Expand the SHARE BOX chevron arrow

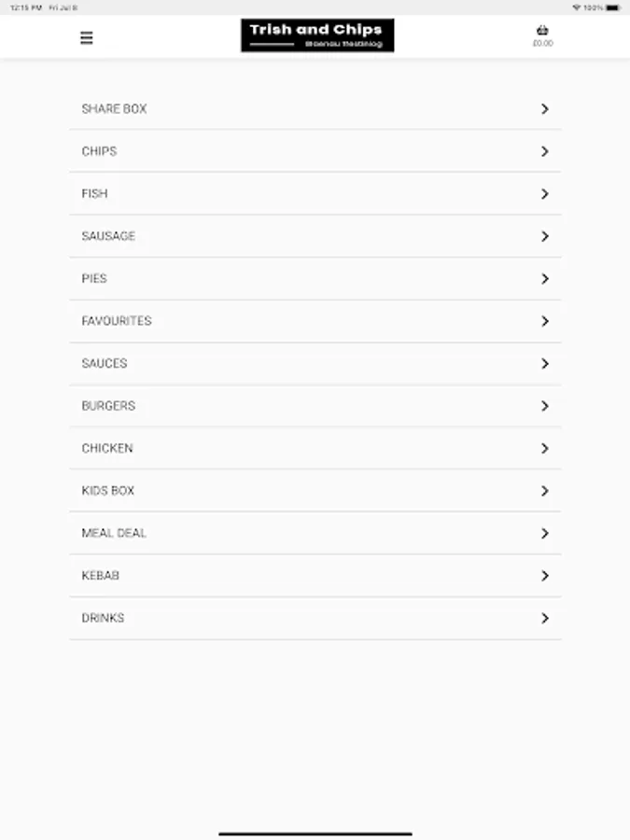coord(545,109)
